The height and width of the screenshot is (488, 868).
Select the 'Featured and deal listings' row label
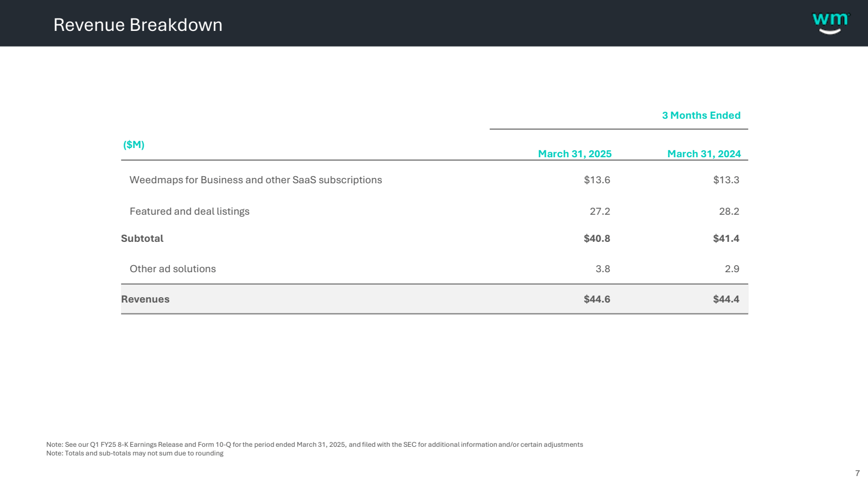(189, 211)
